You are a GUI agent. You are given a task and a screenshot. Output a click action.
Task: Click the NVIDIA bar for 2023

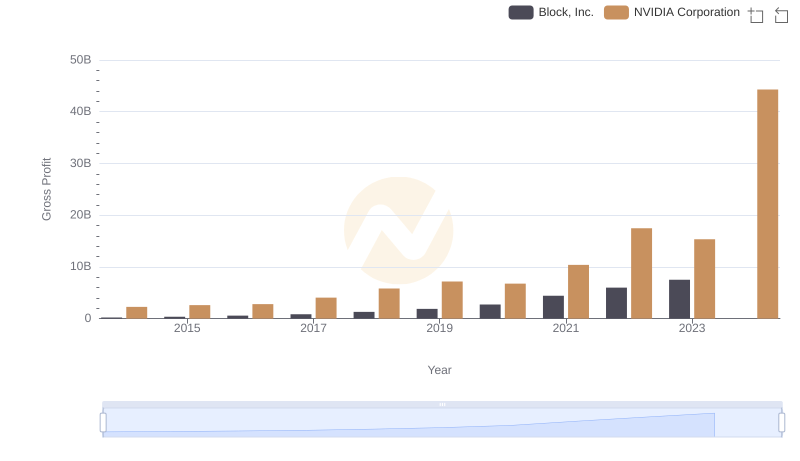705,279
